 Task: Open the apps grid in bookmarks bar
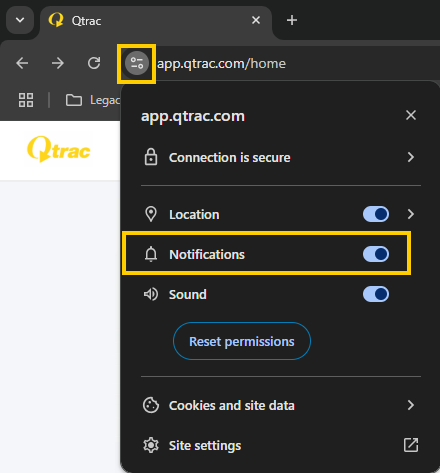coord(26,100)
